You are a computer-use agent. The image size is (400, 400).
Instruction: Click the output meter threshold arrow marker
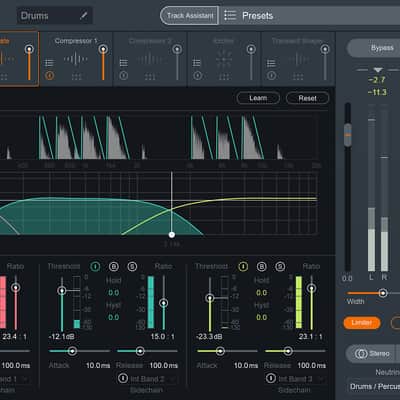click(x=378, y=70)
